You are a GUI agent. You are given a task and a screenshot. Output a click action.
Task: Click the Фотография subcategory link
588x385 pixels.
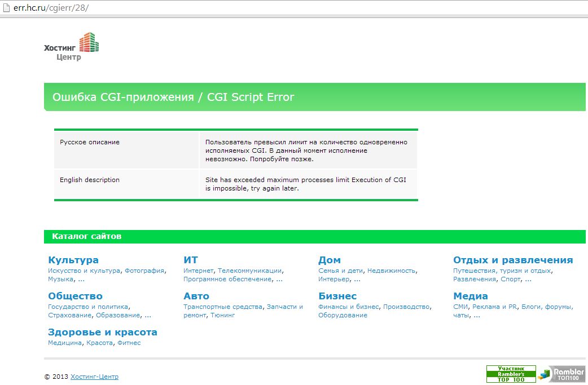[x=144, y=271]
